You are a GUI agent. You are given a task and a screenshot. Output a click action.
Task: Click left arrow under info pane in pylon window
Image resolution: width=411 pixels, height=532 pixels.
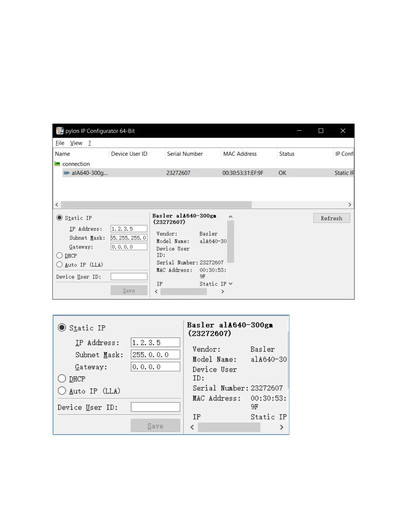pos(156,292)
